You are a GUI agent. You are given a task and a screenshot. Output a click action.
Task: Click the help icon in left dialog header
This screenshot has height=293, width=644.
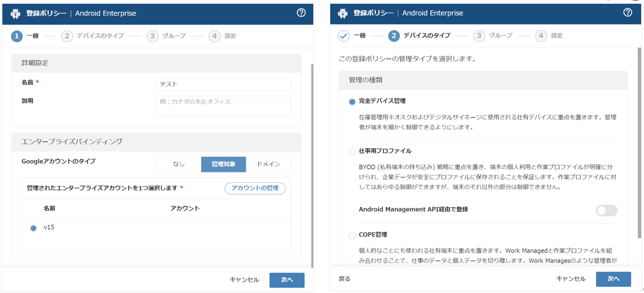click(x=301, y=13)
